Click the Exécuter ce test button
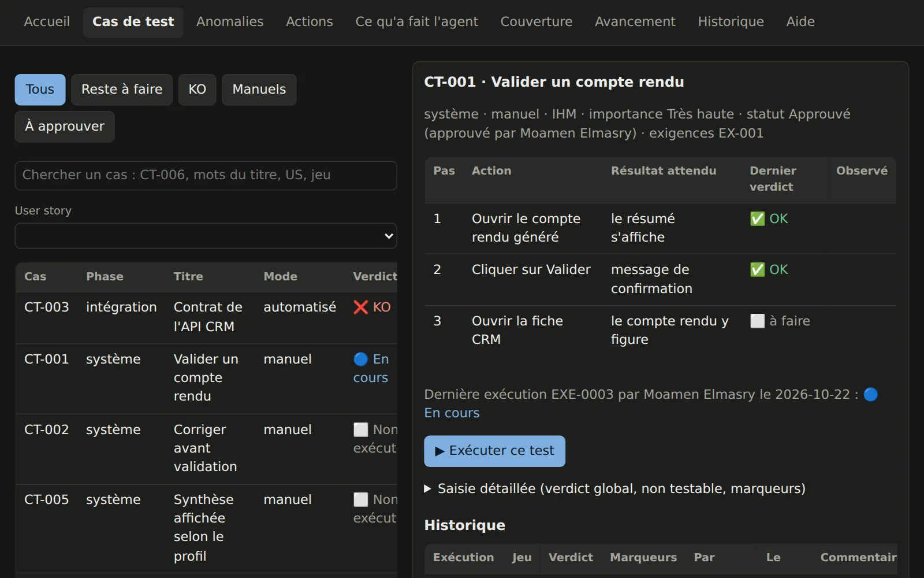This screenshot has width=924, height=578. pos(494,451)
